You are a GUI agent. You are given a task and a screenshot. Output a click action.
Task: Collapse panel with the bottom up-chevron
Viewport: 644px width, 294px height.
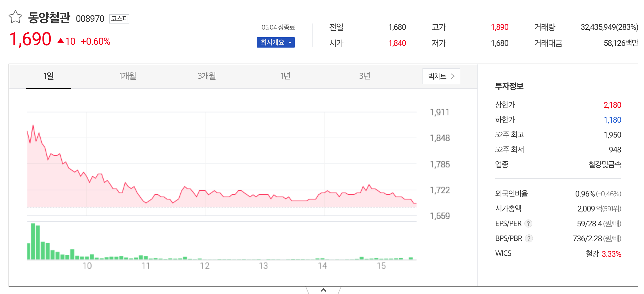pyautogui.click(x=323, y=290)
